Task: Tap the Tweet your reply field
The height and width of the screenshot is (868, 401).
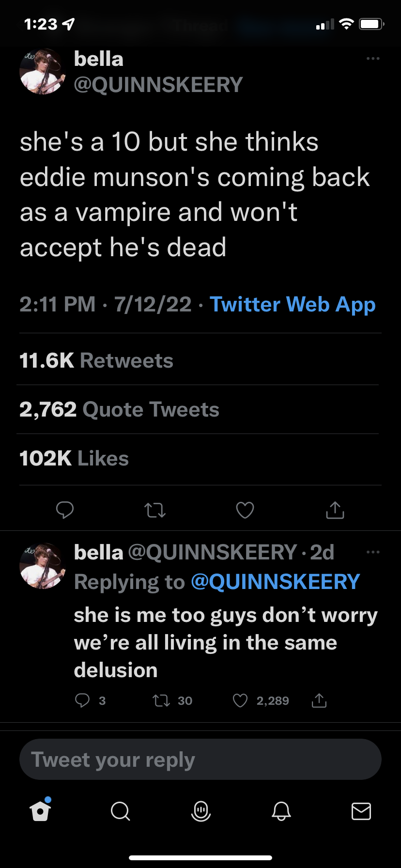Action: pyautogui.click(x=200, y=759)
